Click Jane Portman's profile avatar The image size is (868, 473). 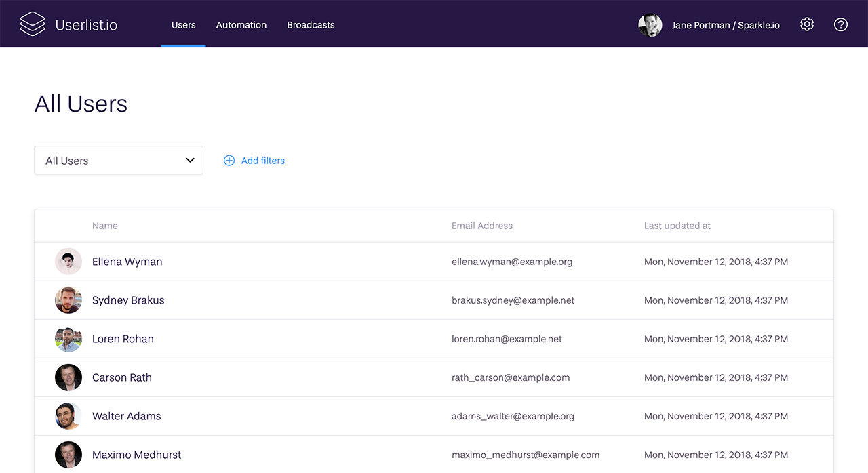click(x=650, y=24)
